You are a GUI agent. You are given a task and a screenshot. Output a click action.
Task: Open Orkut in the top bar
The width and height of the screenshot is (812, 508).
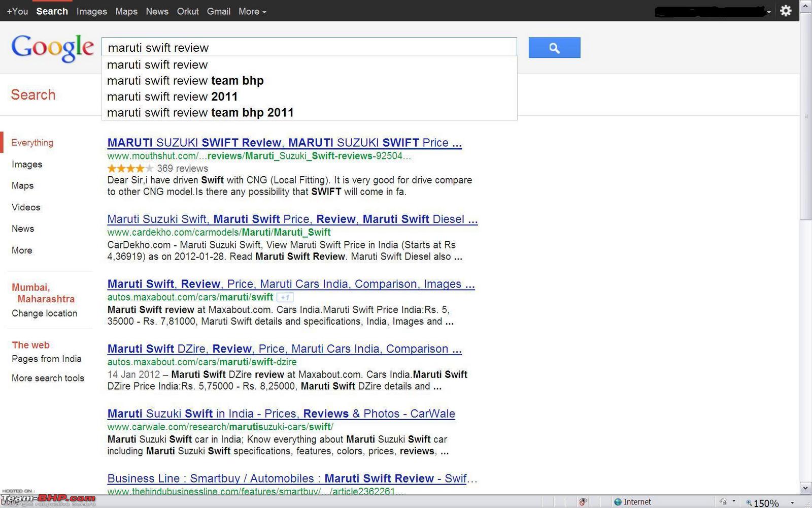coord(188,11)
